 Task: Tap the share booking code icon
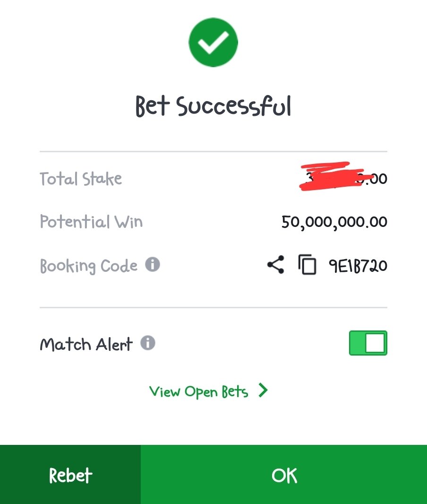pos(276,265)
